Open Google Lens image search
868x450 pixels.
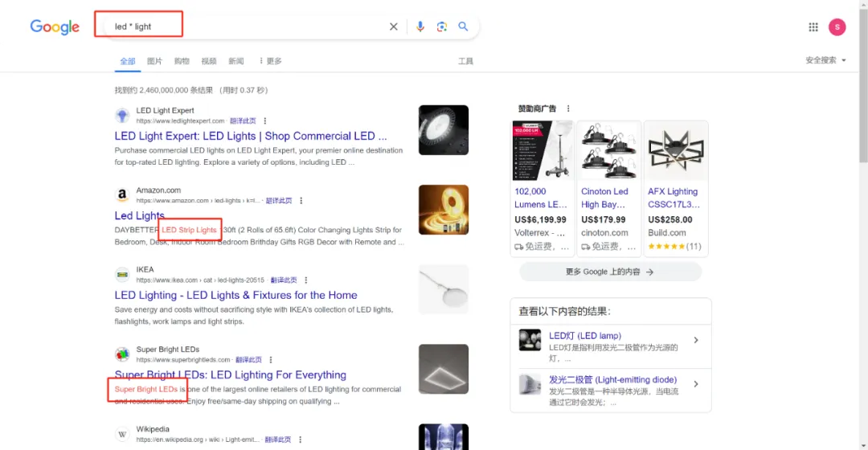(x=441, y=27)
